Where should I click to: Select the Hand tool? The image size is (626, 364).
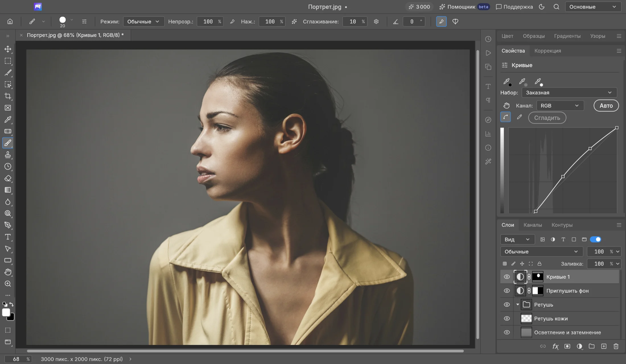(x=8, y=272)
